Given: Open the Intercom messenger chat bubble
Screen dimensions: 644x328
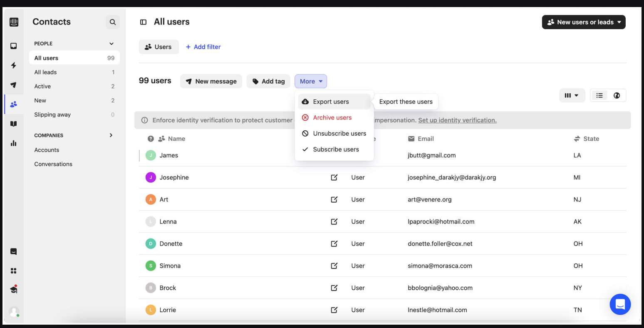Looking at the screenshot, I should tap(620, 304).
